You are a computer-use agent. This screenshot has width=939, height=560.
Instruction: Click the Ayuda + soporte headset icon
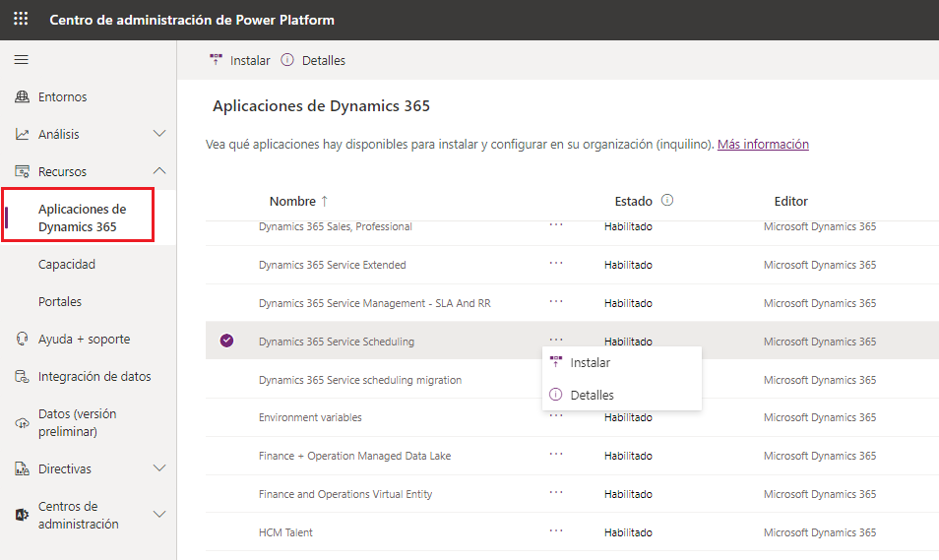pos(23,339)
